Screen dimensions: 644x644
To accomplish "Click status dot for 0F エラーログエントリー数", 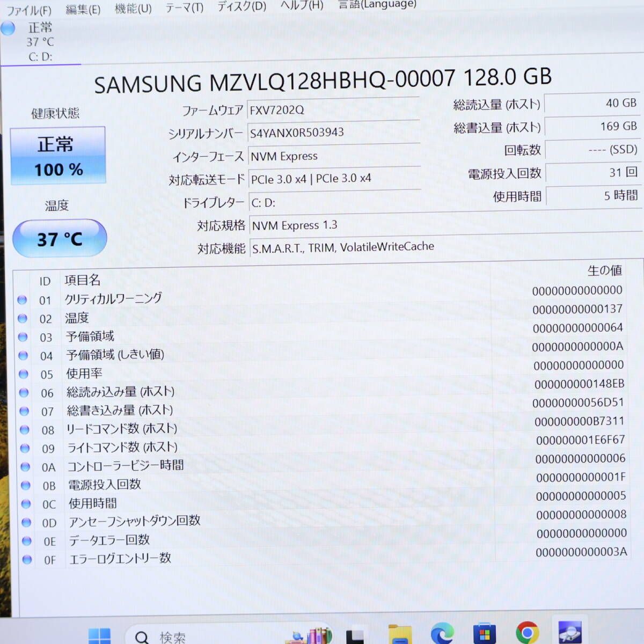I will point(27,559).
